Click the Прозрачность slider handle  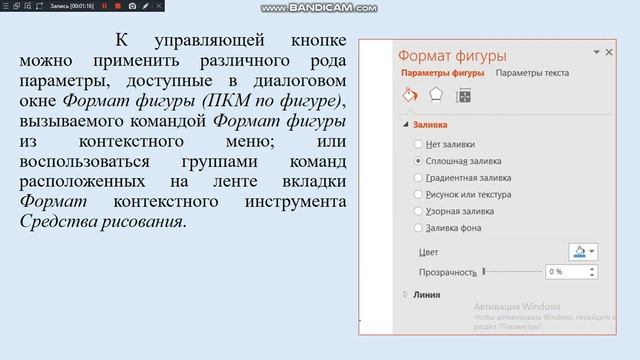[484, 271]
